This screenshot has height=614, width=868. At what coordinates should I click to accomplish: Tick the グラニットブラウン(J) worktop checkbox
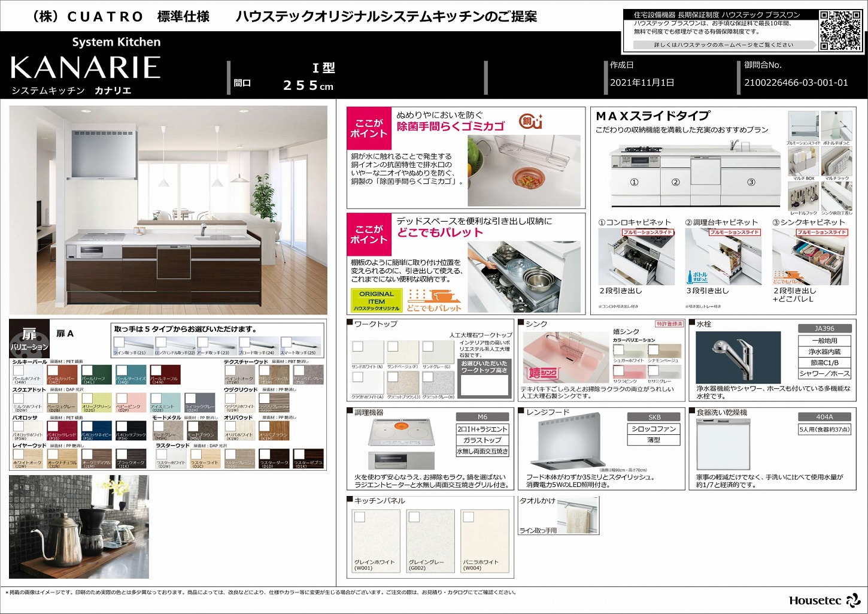click(393, 377)
